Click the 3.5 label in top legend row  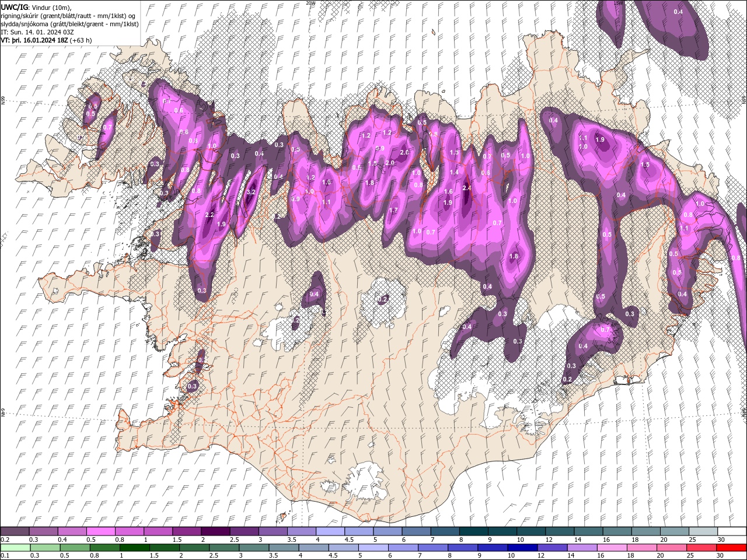point(291,540)
